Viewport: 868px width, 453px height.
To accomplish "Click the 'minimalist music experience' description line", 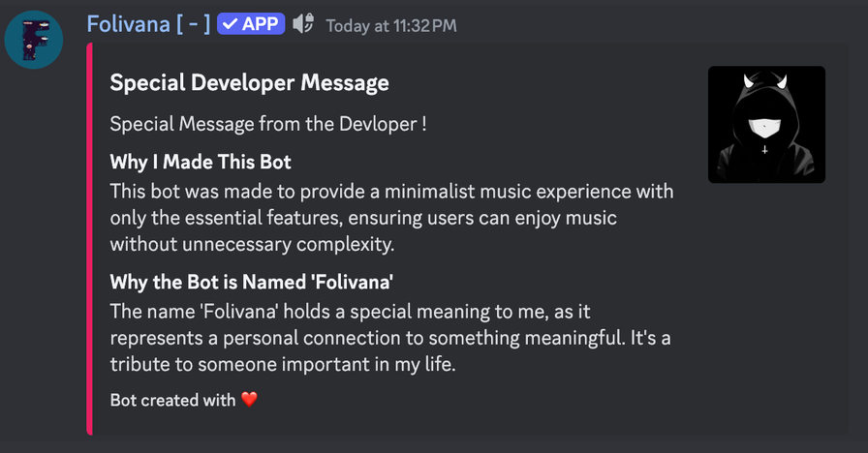I will (x=391, y=191).
